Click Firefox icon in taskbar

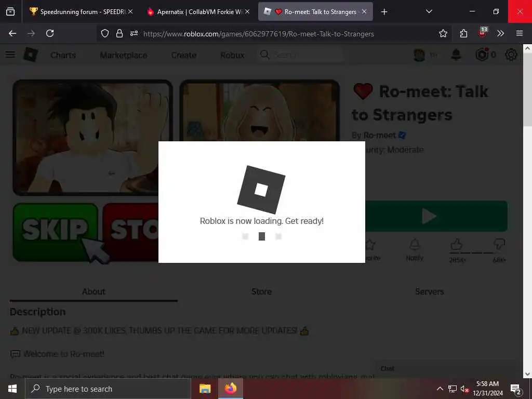coord(231,389)
